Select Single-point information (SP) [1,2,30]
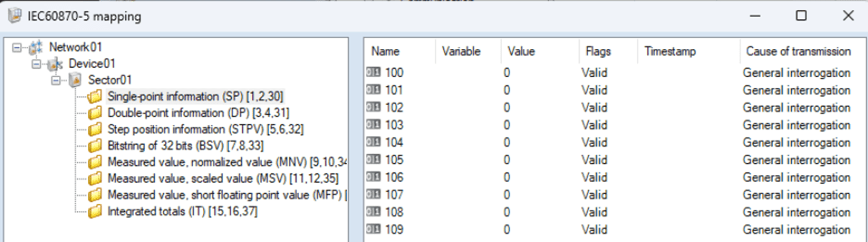 [x=195, y=97]
